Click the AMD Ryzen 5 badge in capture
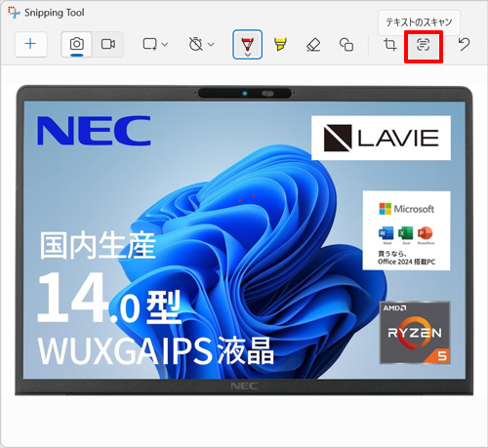Screen dimensions: 488x448 (x=415, y=333)
